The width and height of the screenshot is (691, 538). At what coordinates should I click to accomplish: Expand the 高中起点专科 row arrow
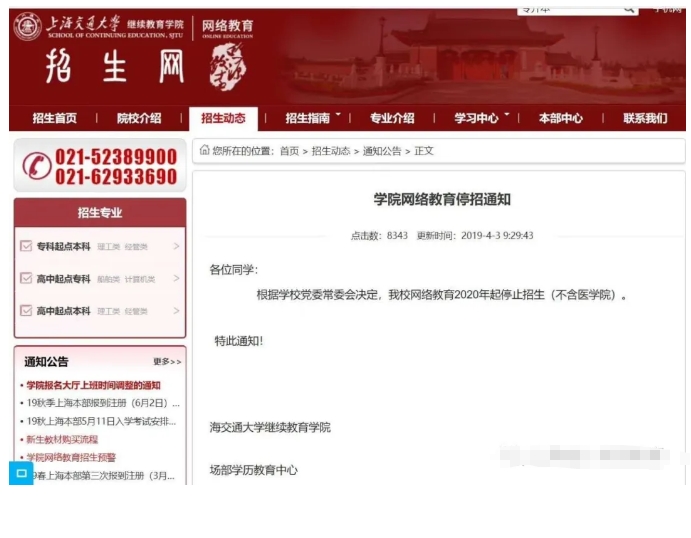(176, 278)
